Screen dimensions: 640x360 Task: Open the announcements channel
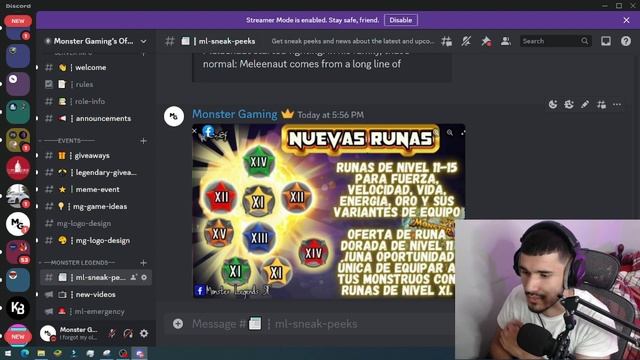(x=96, y=118)
